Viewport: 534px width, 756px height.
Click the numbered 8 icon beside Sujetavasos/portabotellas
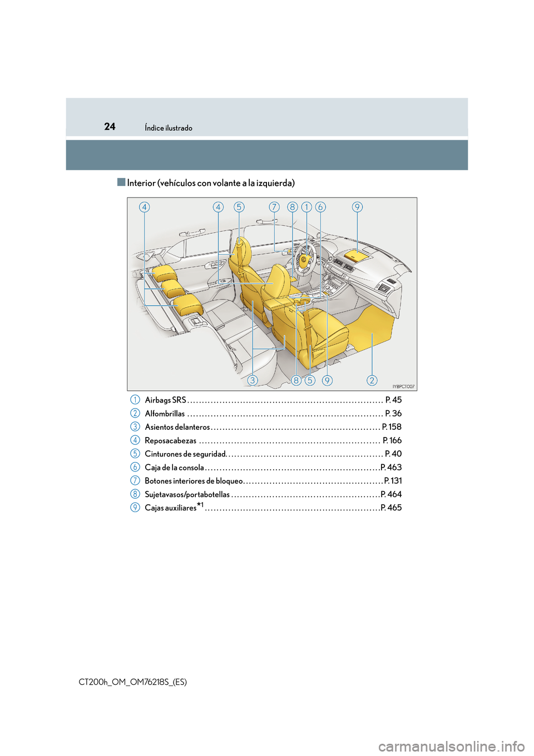pyautogui.click(x=135, y=494)
